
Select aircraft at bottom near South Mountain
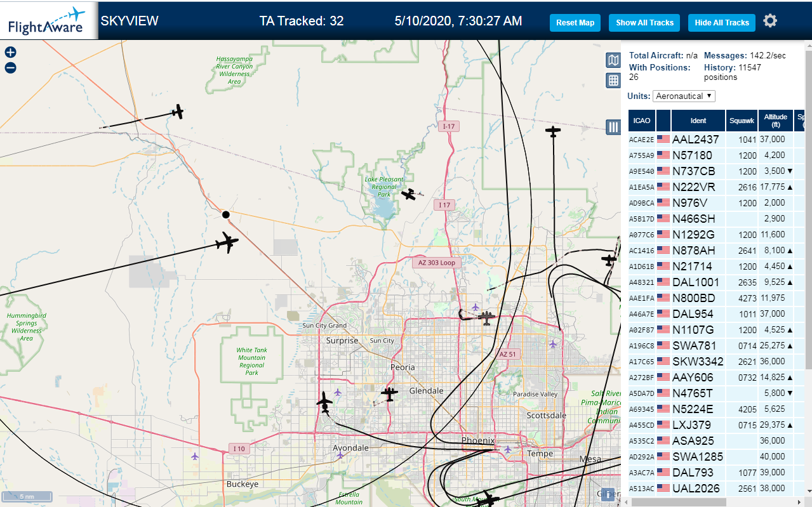click(489, 499)
